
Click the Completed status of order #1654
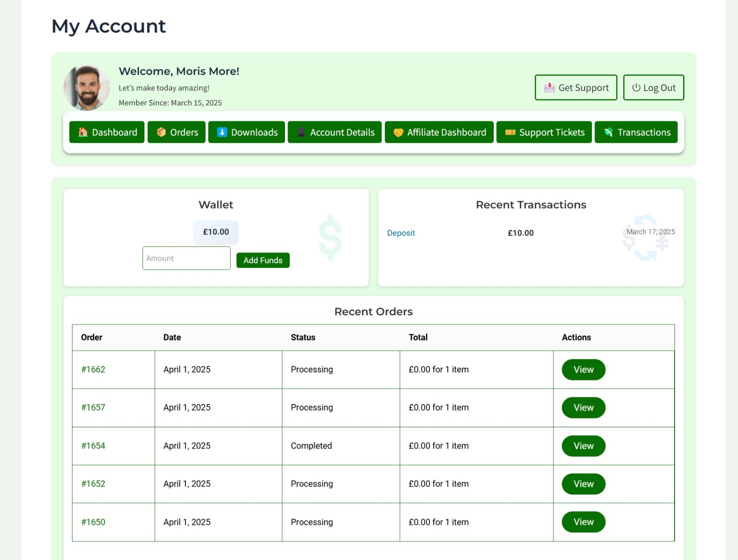[x=311, y=446]
